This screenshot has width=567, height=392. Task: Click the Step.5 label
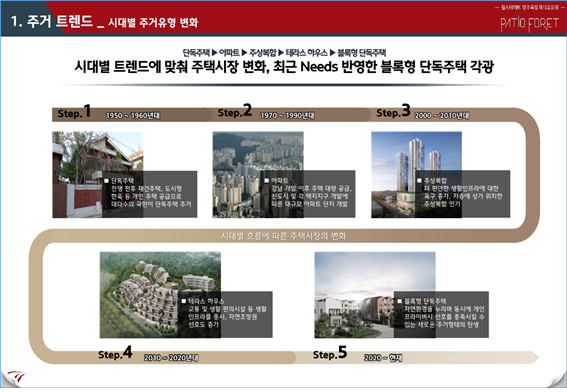[330, 353]
